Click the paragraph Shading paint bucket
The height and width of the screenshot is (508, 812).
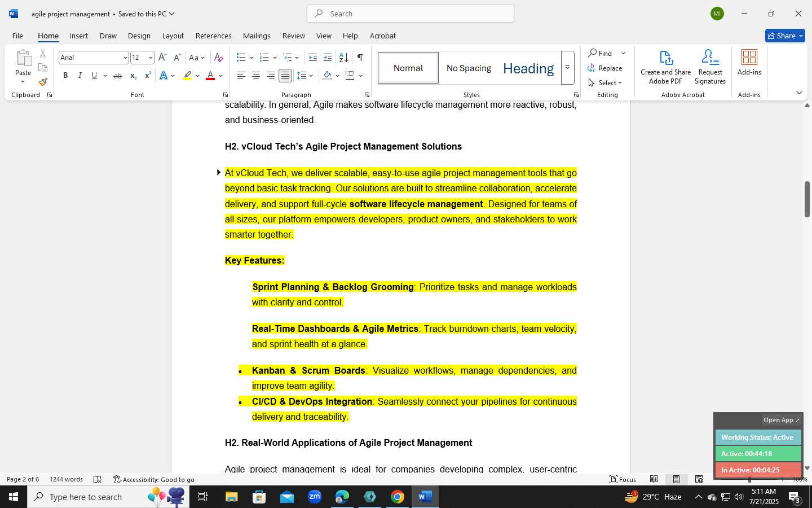coord(327,76)
